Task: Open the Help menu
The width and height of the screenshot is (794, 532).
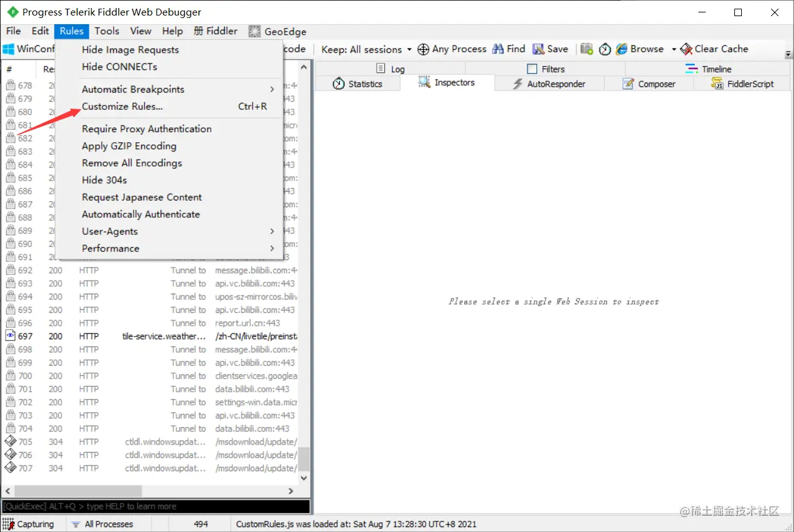Action: 173,31
